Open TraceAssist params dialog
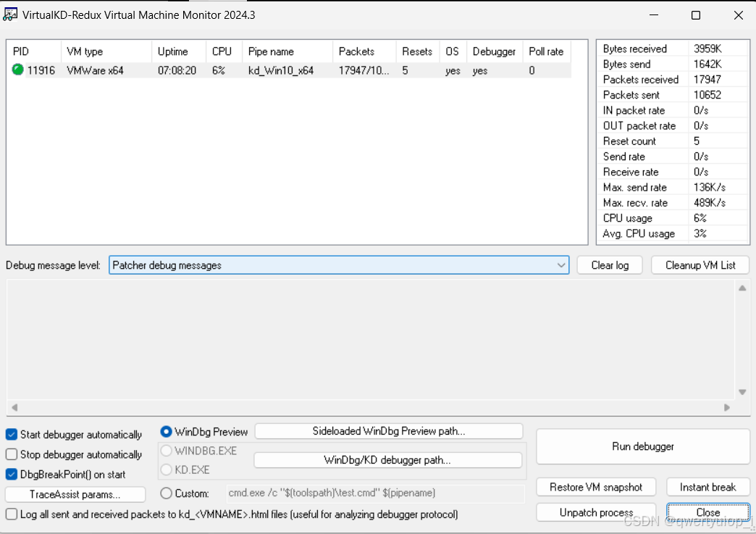Screen dimensions: 756x534 click(x=75, y=494)
